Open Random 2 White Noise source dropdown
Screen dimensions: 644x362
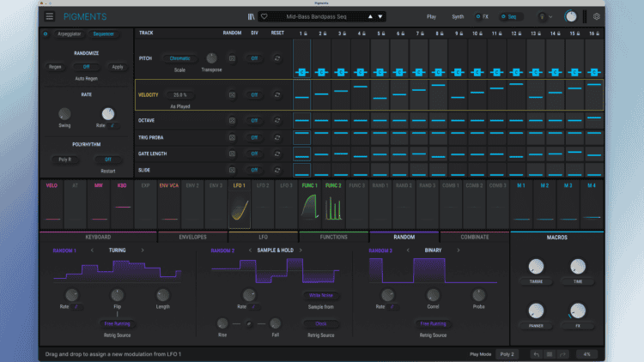pos(321,295)
